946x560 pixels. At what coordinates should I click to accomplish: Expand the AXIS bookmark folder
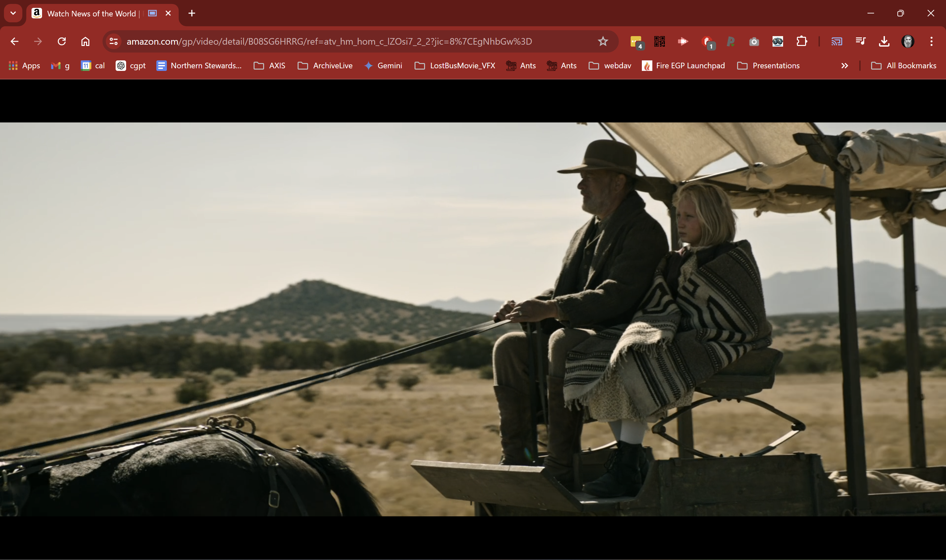(x=270, y=66)
